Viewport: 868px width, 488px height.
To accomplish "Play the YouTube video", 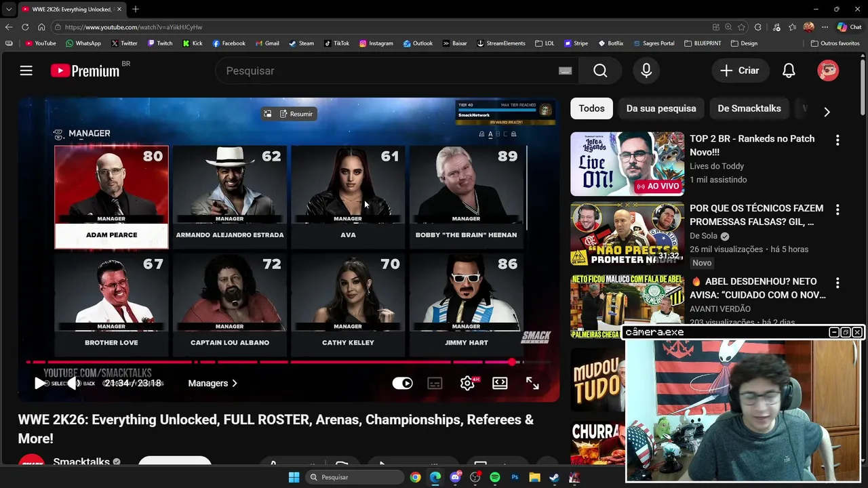I will pyautogui.click(x=39, y=383).
